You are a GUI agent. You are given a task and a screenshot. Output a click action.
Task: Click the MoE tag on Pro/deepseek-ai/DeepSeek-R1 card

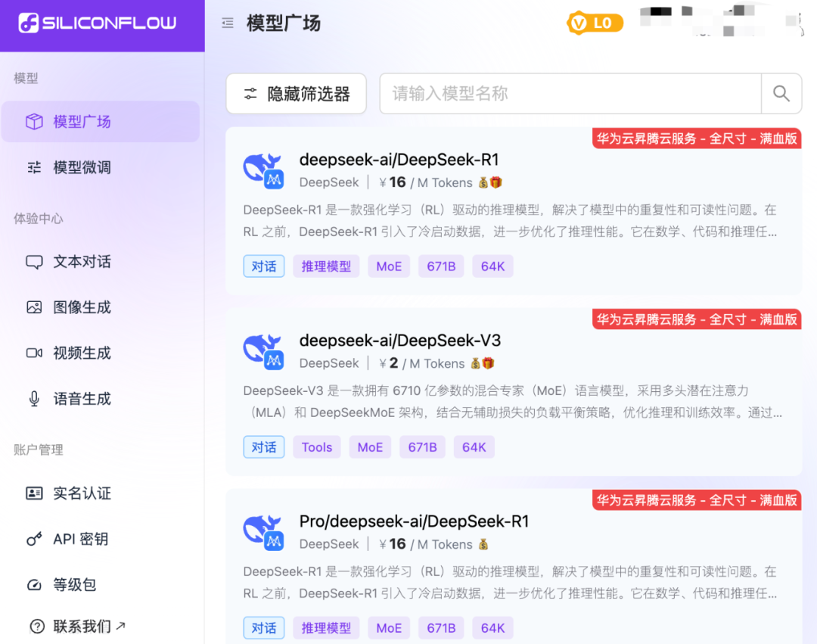[389, 628]
